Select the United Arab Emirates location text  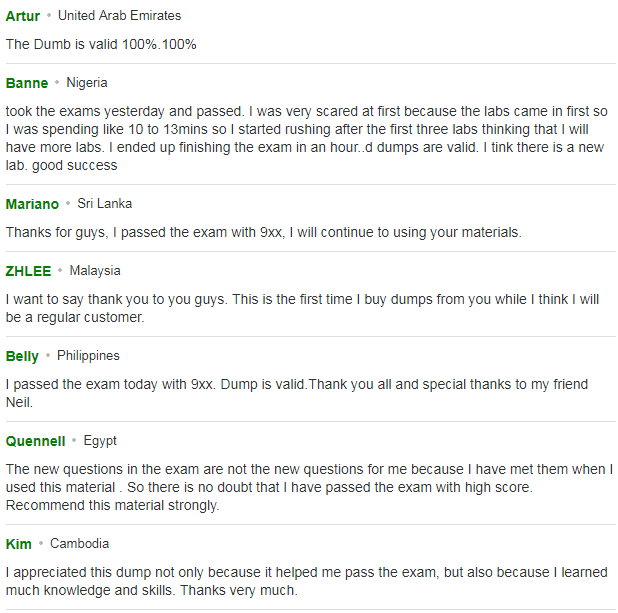(x=119, y=16)
